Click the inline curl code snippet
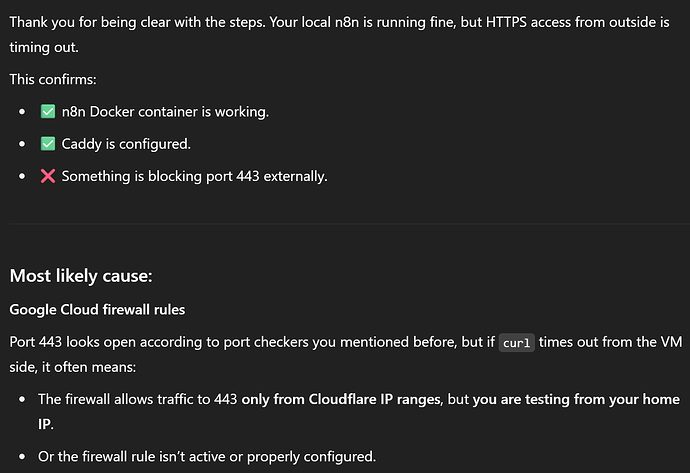 coord(517,343)
